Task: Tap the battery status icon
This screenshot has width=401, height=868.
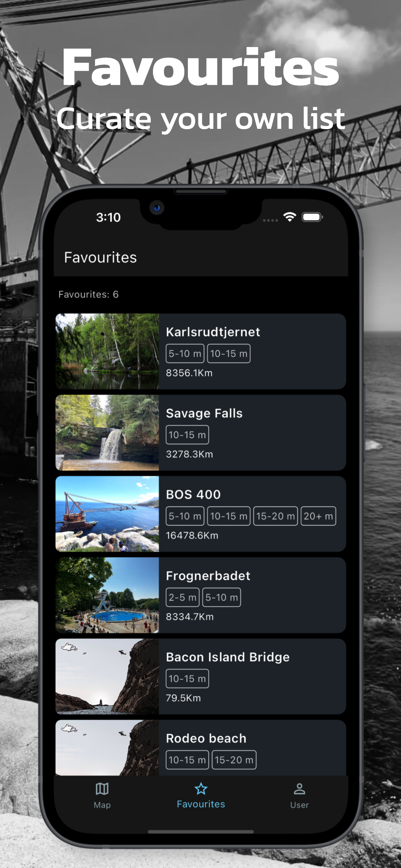Action: [x=313, y=217]
